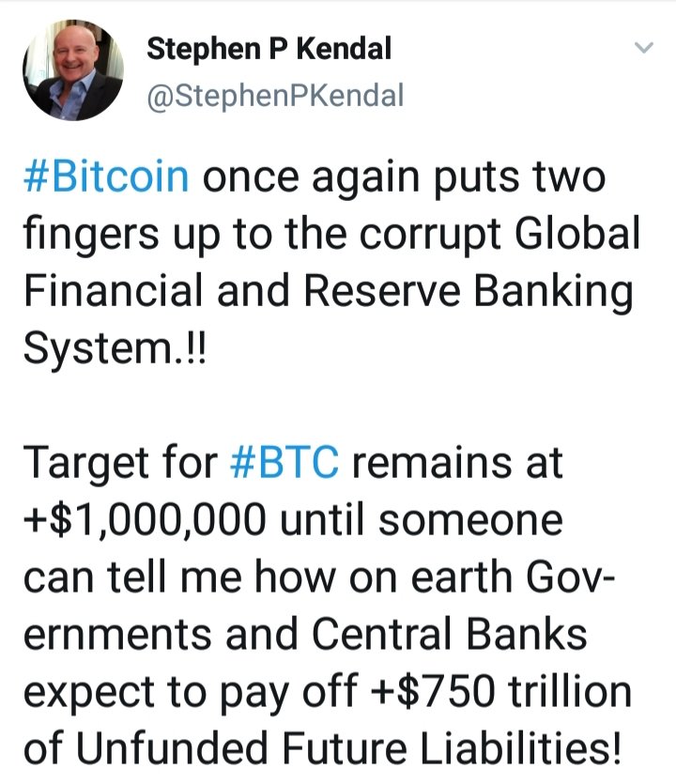Expand the tweet options chevron
Screen dimensions: 676x784
tap(643, 48)
